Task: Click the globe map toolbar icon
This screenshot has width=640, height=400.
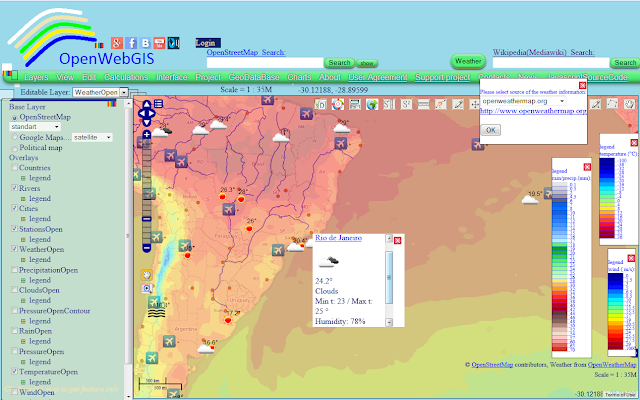Action: [372, 104]
